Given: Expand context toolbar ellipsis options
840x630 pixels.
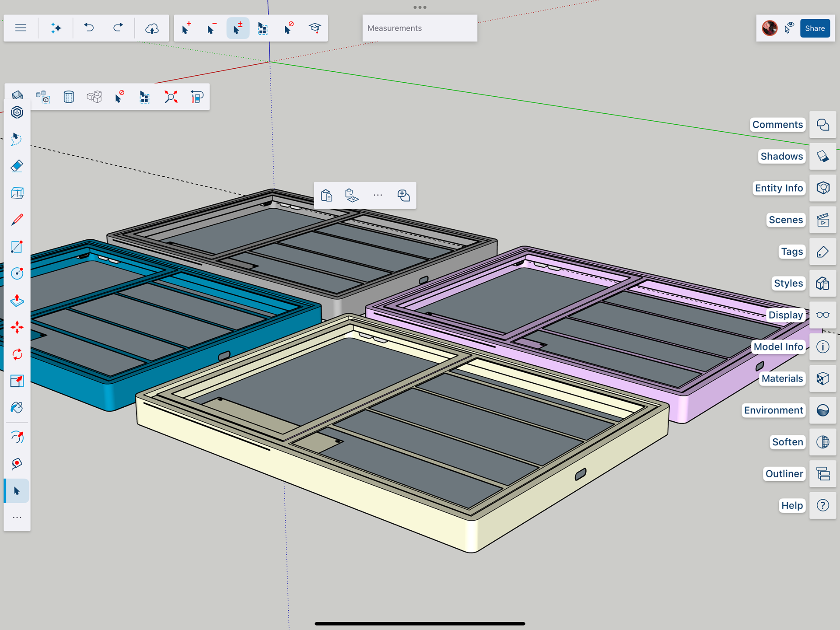Looking at the screenshot, I should coord(378,195).
